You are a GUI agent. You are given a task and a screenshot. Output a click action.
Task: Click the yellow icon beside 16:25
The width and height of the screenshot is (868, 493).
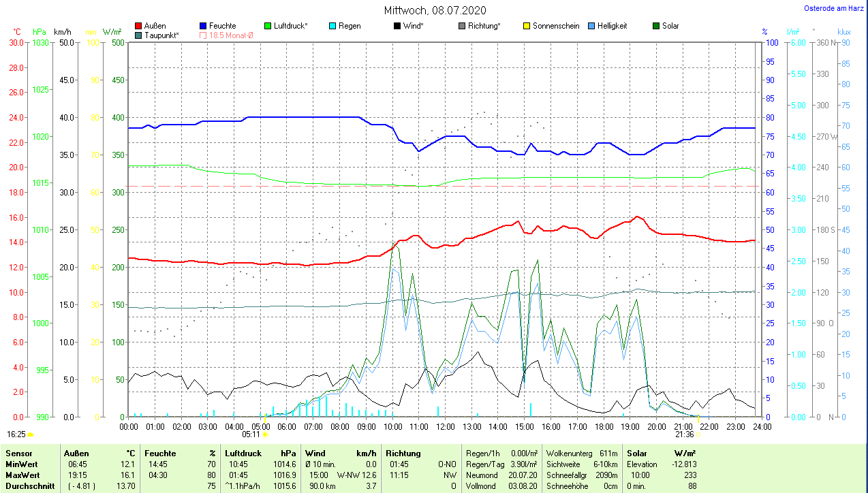[x=31, y=434]
